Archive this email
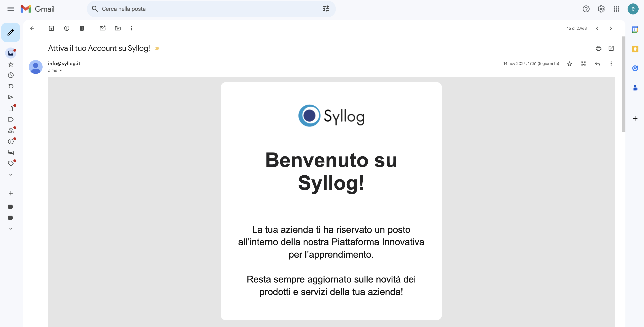This screenshot has height=327, width=644. pos(51,28)
